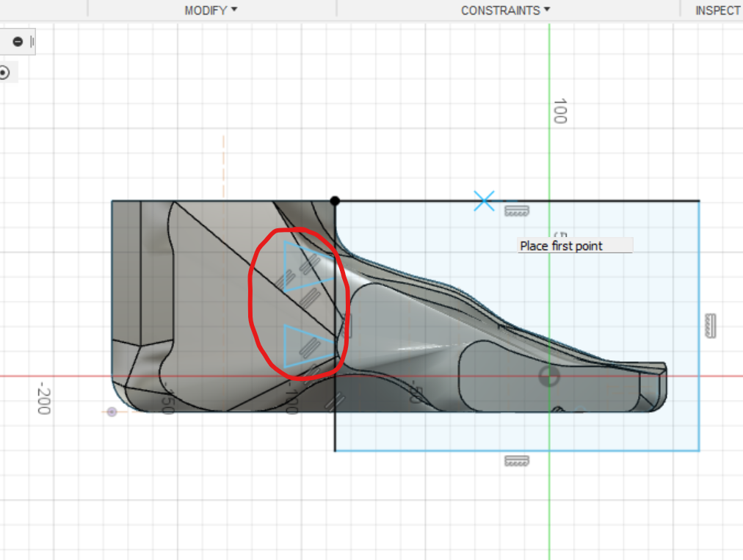Select parallel constraint glyph inside lower triangle
The width and height of the screenshot is (743, 560).
(x=309, y=347)
